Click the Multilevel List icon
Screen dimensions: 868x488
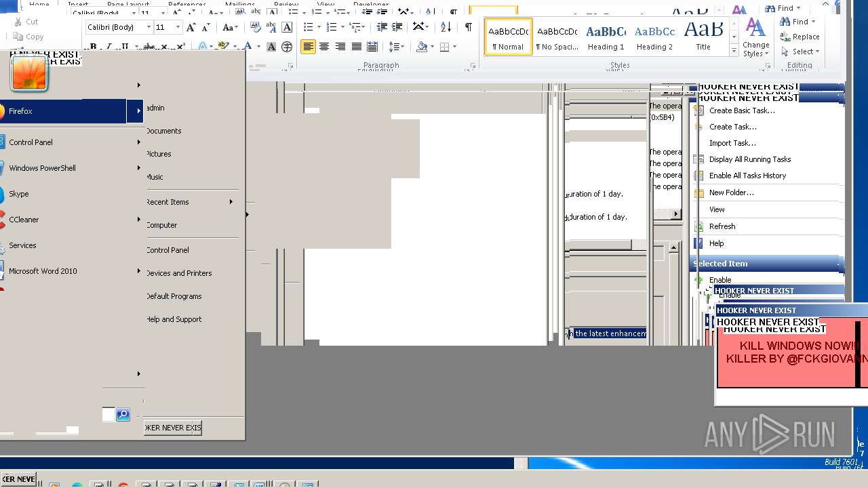[x=355, y=27]
